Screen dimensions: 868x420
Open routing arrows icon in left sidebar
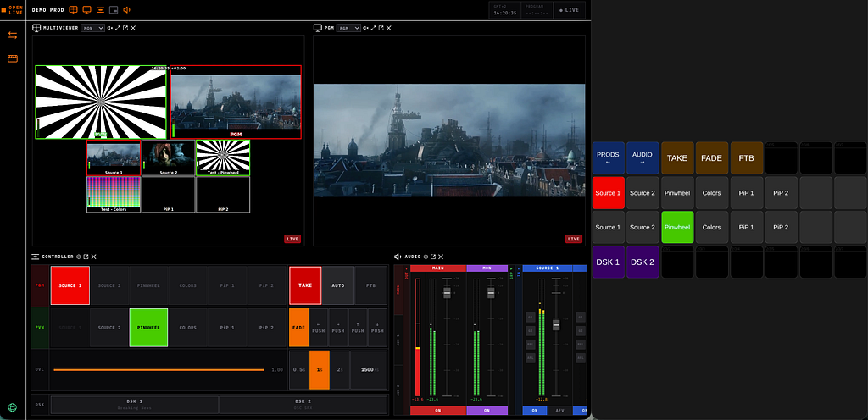pos(13,36)
